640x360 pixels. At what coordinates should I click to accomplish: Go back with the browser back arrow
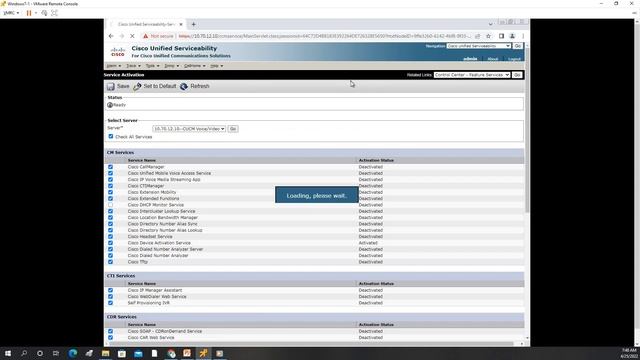pos(111,36)
